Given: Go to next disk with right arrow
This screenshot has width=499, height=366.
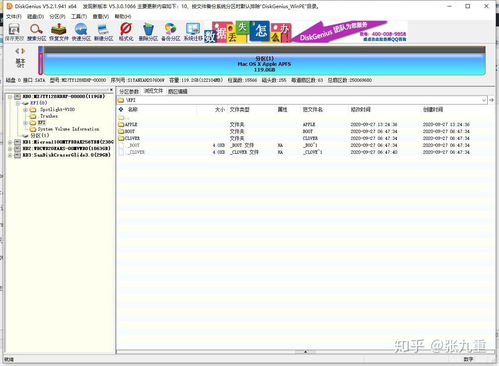Looking at the screenshot, I should coord(23,51).
